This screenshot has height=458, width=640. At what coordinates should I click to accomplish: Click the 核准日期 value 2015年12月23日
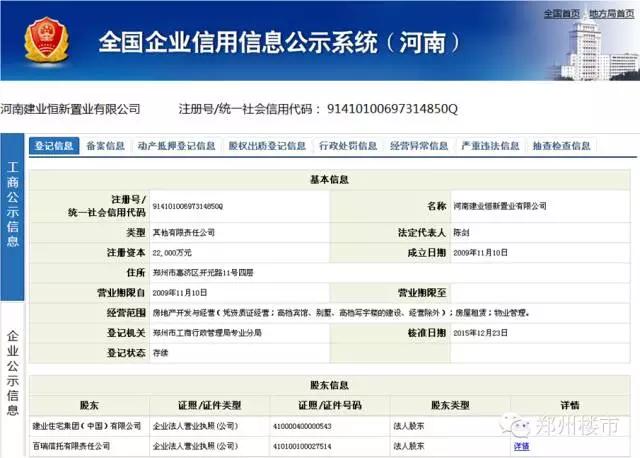[480, 333]
